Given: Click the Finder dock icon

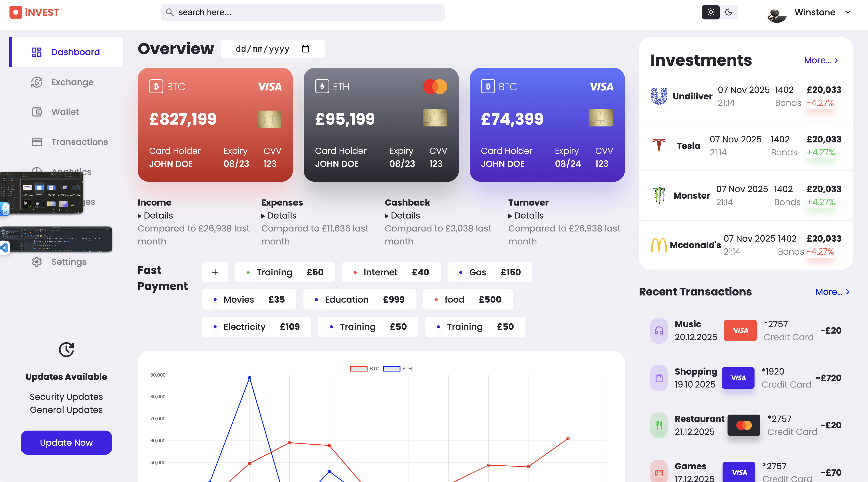Looking at the screenshot, I should 4,209.
